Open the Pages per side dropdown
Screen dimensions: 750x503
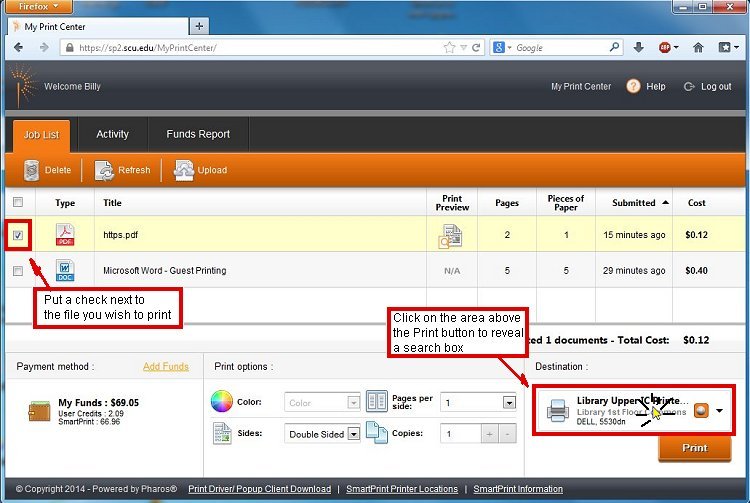click(509, 402)
